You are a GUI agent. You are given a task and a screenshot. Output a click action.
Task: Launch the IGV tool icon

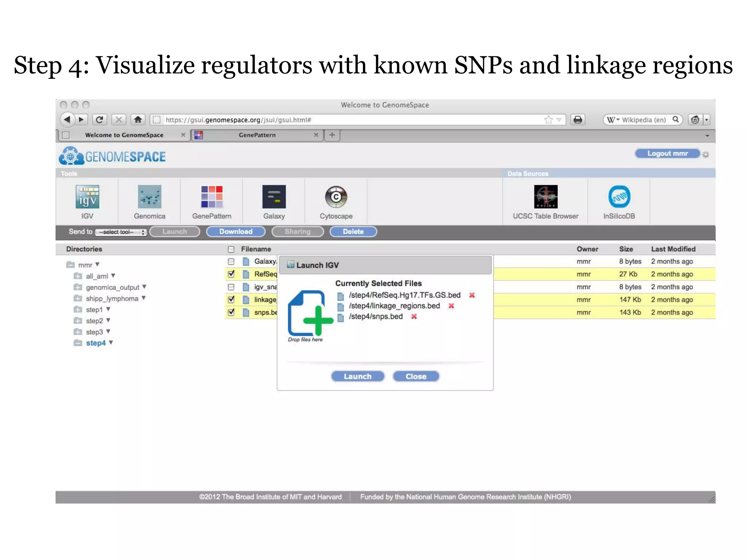(x=87, y=197)
